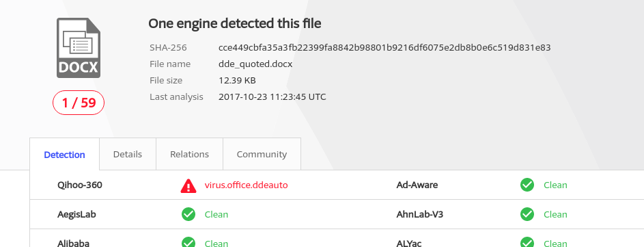This screenshot has width=644, height=247.
Task: Click the Clean result for AhnLab-V3
Action: coord(555,214)
